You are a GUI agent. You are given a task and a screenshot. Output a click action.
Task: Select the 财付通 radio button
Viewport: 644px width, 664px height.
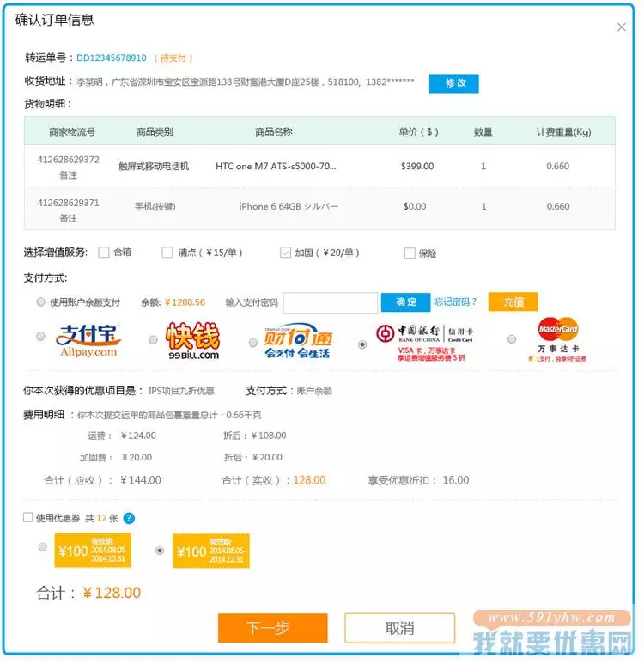[x=253, y=343]
